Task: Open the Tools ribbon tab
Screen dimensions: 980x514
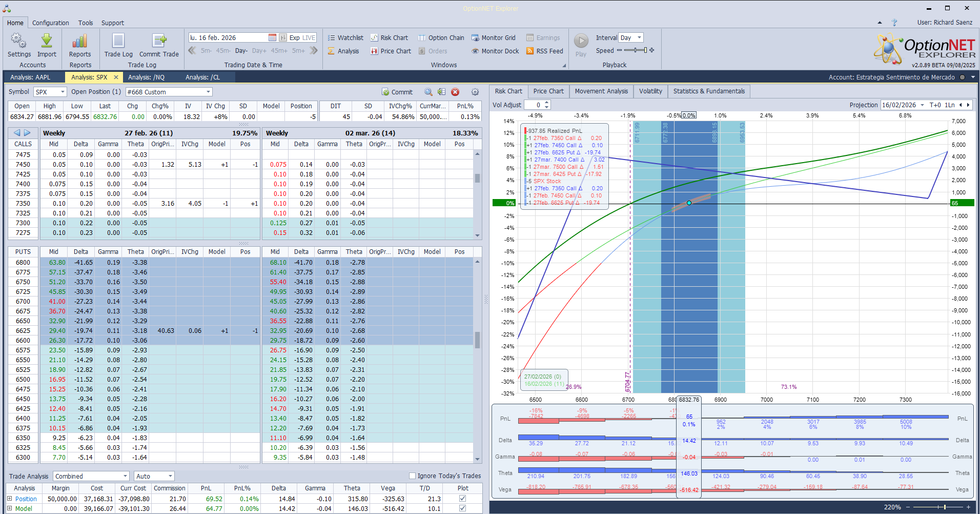Action: [x=86, y=23]
